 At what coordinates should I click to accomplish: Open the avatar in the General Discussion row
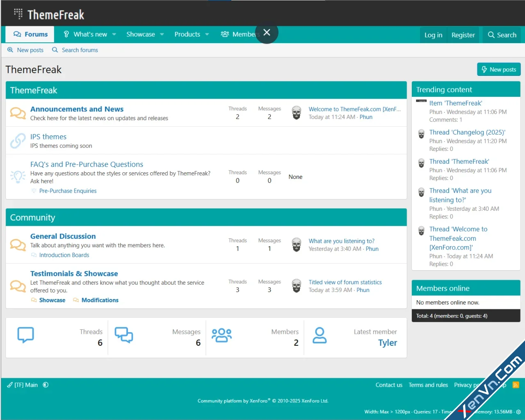tap(297, 245)
